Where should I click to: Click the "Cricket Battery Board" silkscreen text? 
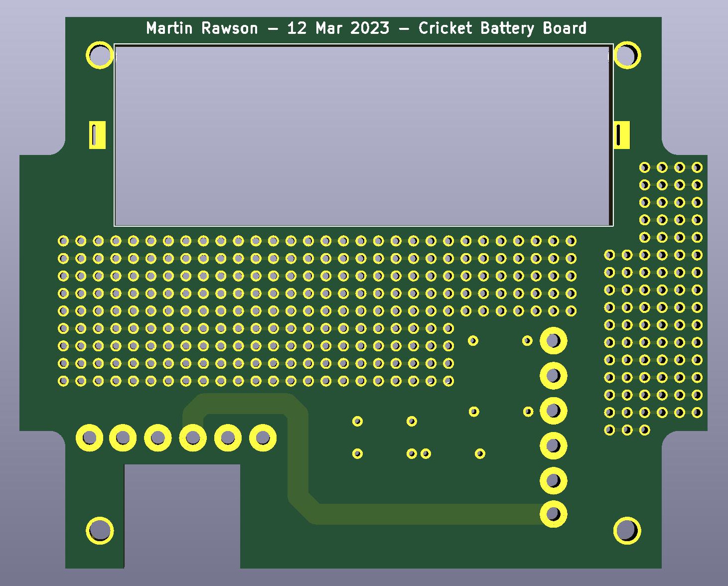pos(502,28)
